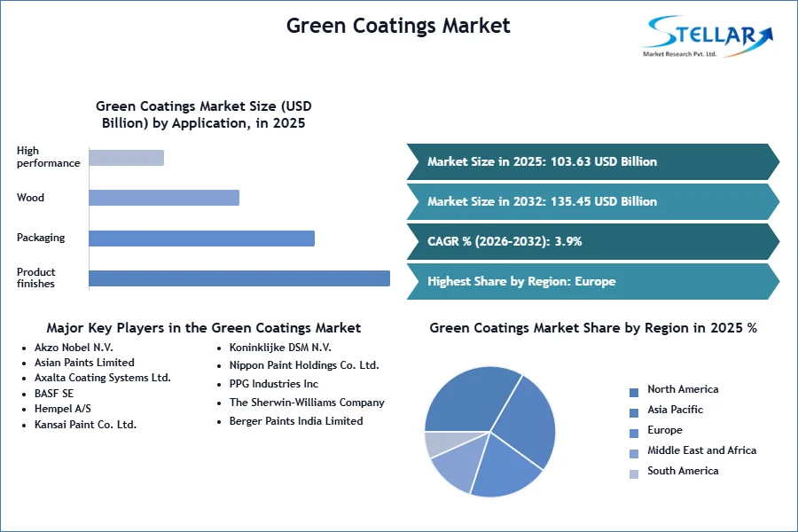Click the 'Wood' axis label

point(30,198)
